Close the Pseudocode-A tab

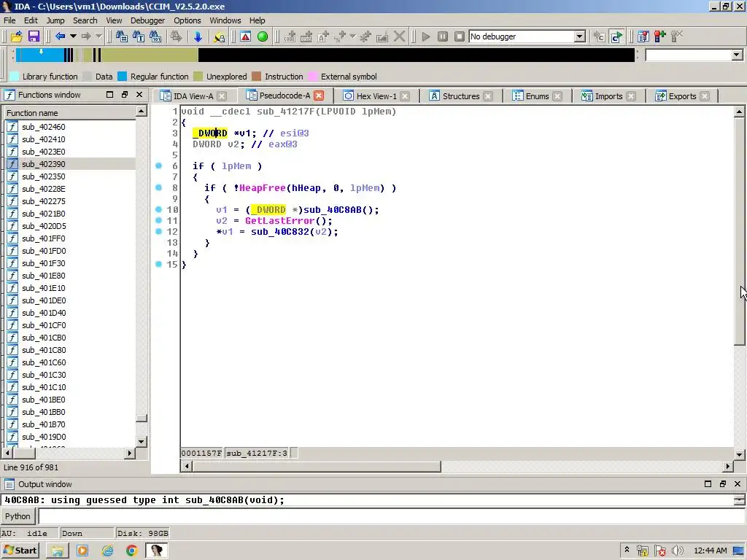coord(319,96)
